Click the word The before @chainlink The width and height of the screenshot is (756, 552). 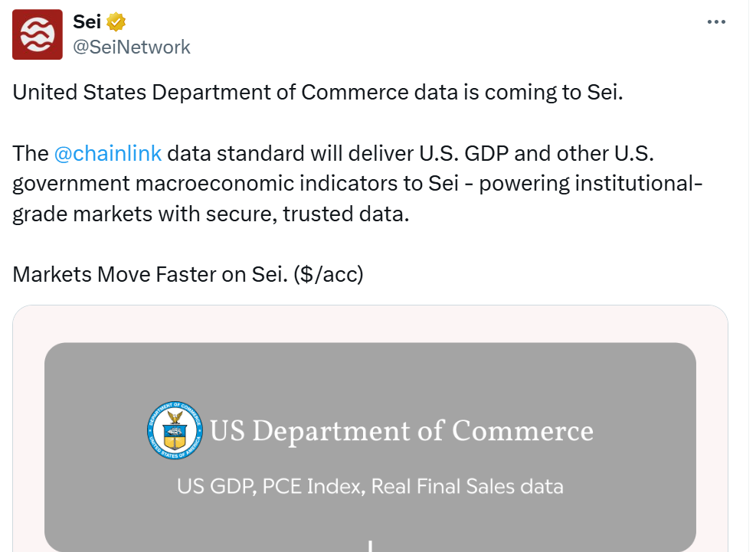pyautogui.click(x=31, y=153)
